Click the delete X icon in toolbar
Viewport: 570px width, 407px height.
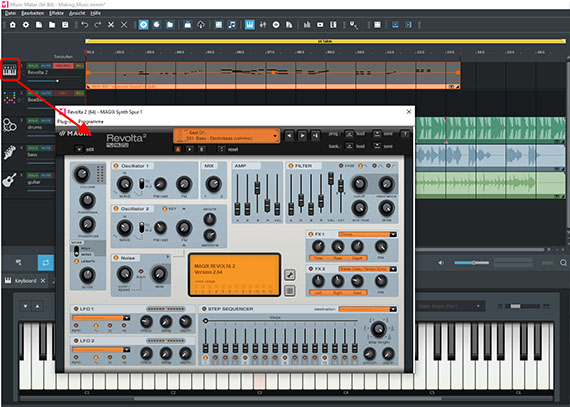124,25
